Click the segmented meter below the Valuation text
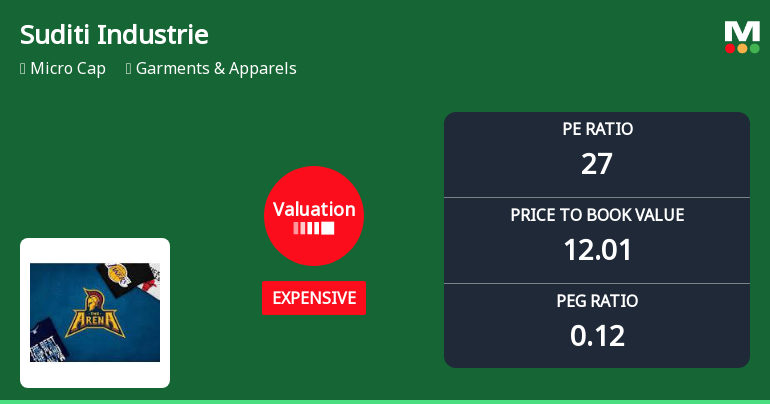This screenshot has width=770, height=404. tap(313, 228)
